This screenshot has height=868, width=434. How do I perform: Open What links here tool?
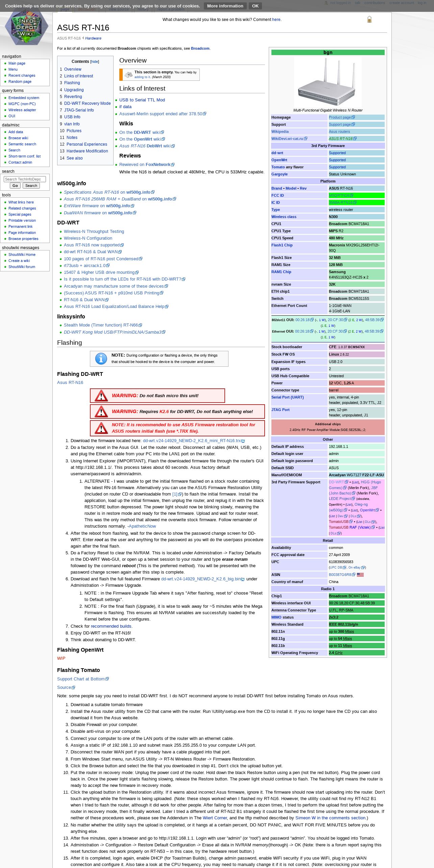click(21, 202)
